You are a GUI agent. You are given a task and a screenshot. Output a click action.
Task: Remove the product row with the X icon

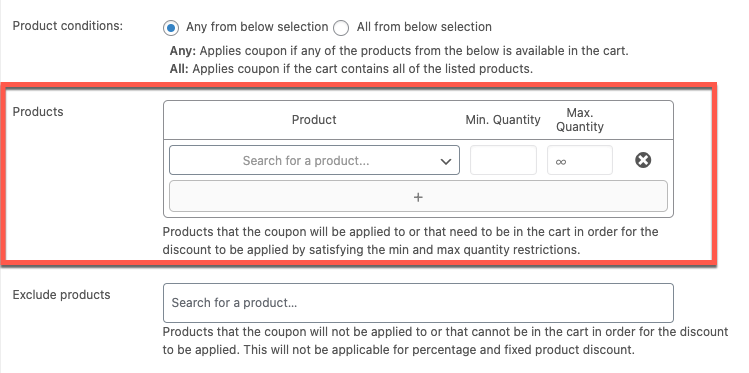click(643, 160)
